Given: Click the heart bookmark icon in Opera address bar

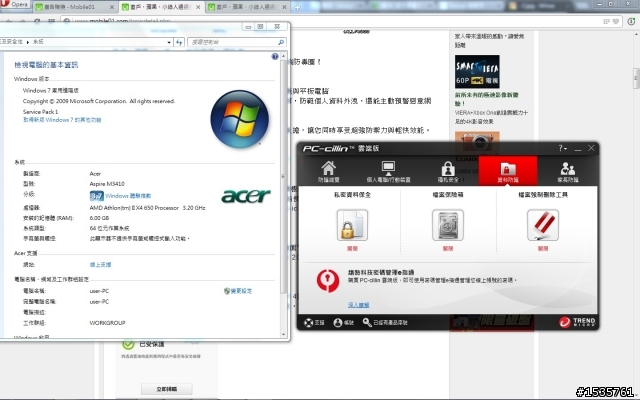Looking at the screenshot, I should 616,21.
